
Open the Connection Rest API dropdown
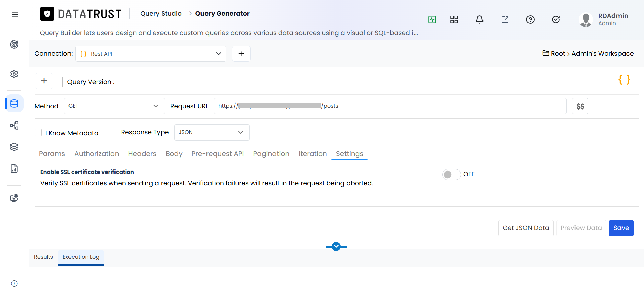pyautogui.click(x=151, y=54)
